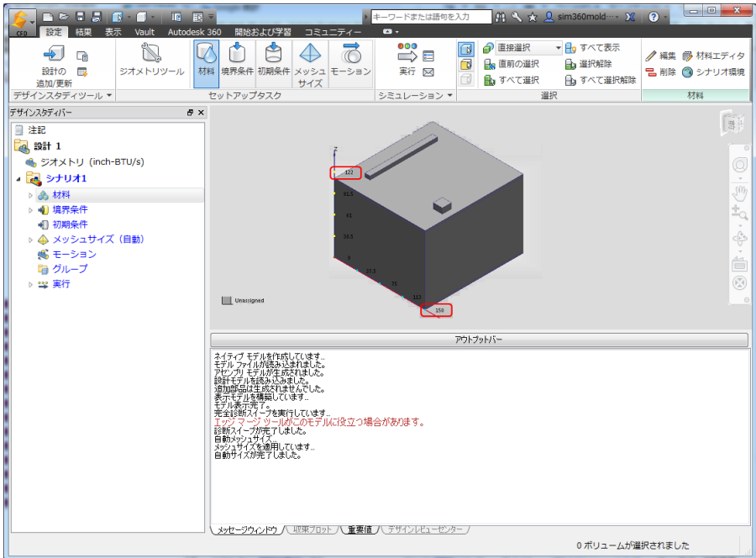
Task: Click the new file quick-access icon
Action: pos(48,17)
